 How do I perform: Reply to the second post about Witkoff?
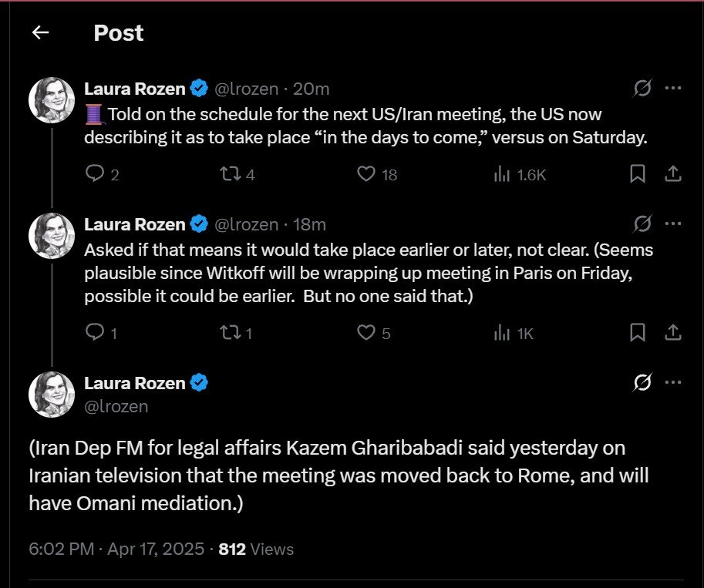95,332
